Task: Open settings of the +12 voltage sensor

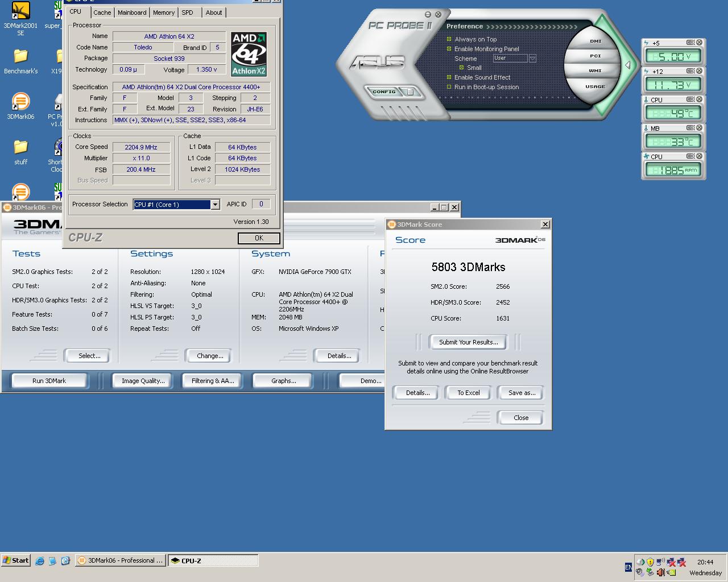Action: (690, 71)
